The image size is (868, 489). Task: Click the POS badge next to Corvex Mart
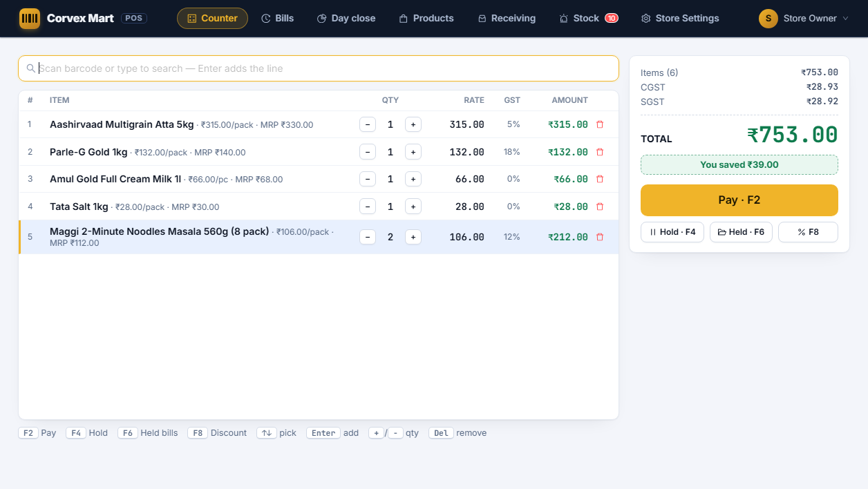pos(134,18)
